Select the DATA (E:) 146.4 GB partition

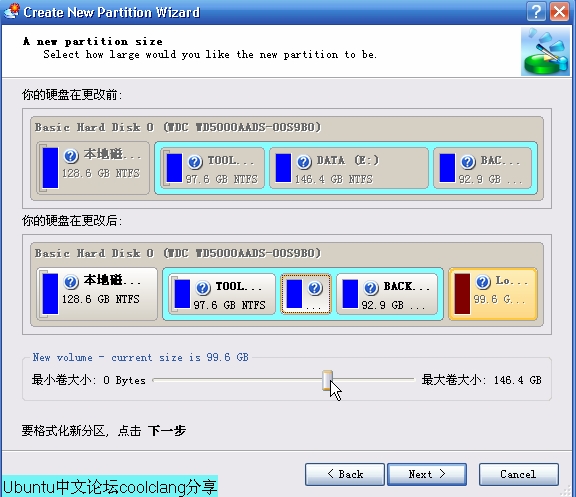click(x=349, y=168)
